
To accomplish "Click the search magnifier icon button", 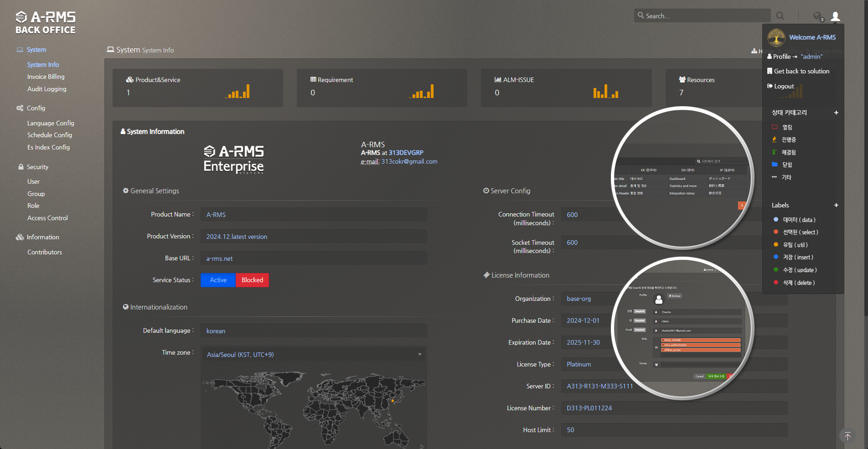I will pyautogui.click(x=780, y=16).
